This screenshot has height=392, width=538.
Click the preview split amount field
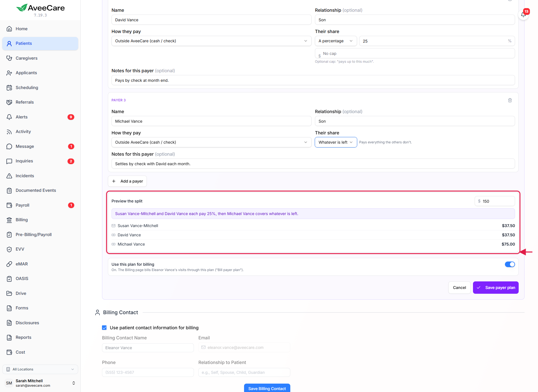pyautogui.click(x=495, y=201)
